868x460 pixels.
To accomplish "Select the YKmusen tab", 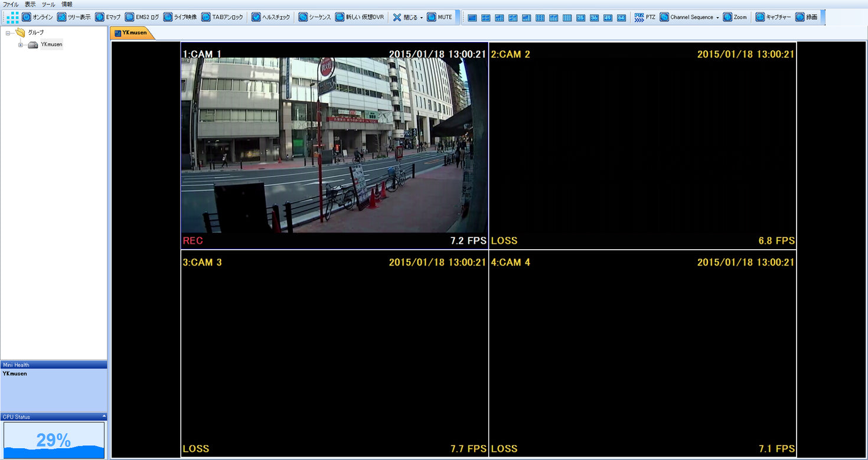I will (x=132, y=32).
